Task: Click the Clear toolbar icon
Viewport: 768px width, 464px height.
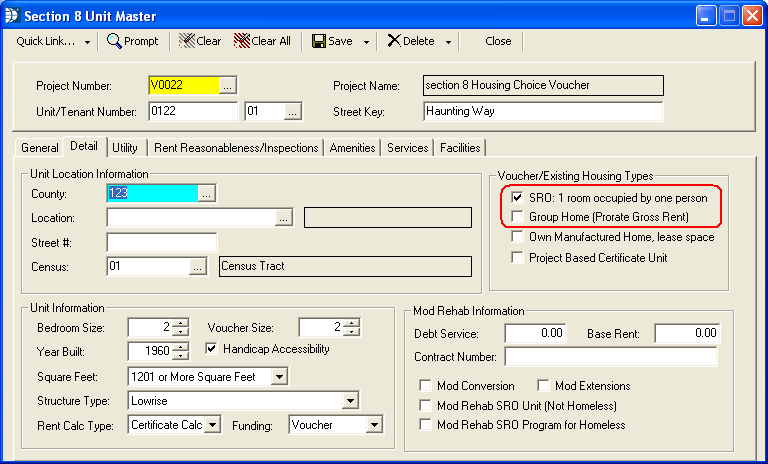Action: pos(187,41)
